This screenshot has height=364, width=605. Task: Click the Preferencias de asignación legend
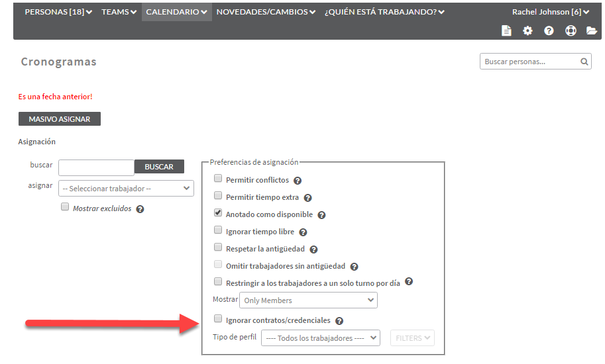pyautogui.click(x=254, y=162)
